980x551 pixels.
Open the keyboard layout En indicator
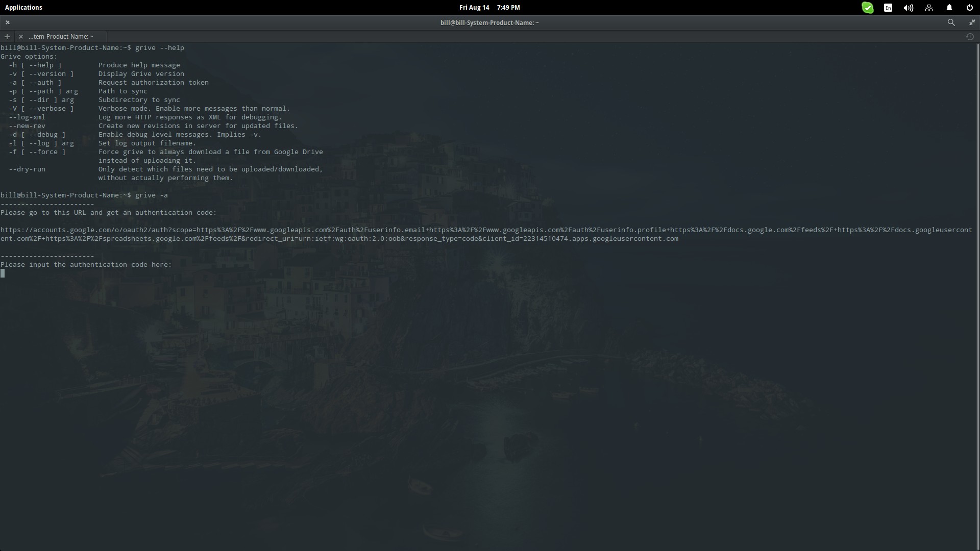pos(888,8)
